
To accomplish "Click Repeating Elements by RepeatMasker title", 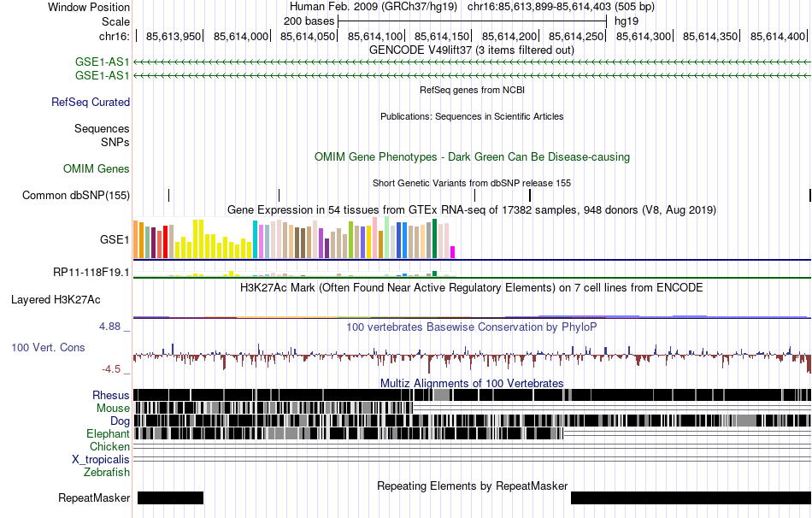I will [473, 486].
